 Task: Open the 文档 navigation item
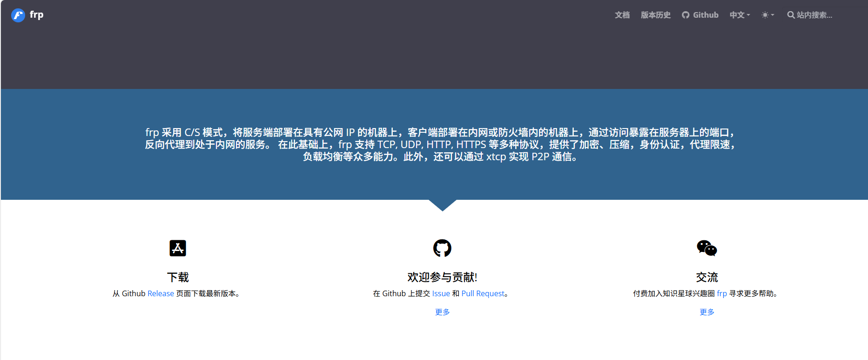pyautogui.click(x=622, y=15)
